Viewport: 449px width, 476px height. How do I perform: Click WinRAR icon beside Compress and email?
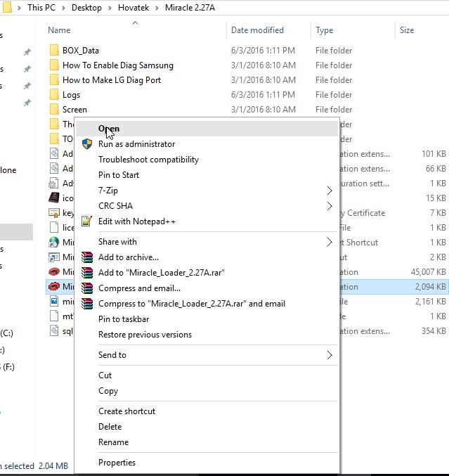87,288
